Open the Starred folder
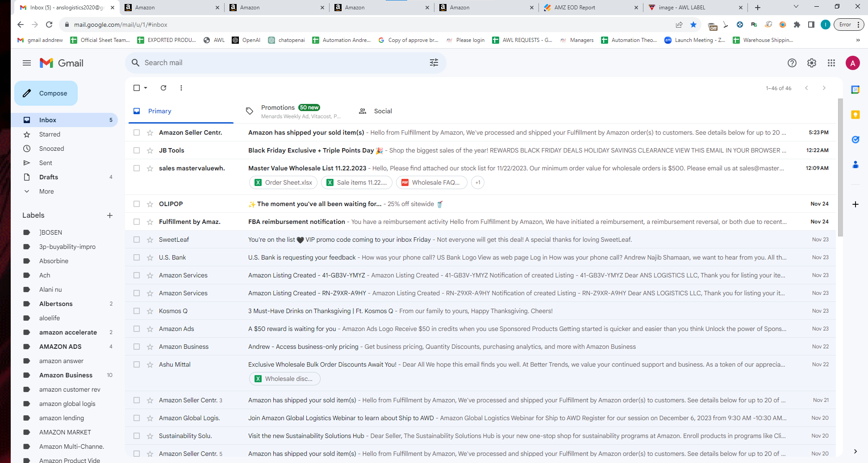This screenshot has height=463, width=868. tap(50, 134)
